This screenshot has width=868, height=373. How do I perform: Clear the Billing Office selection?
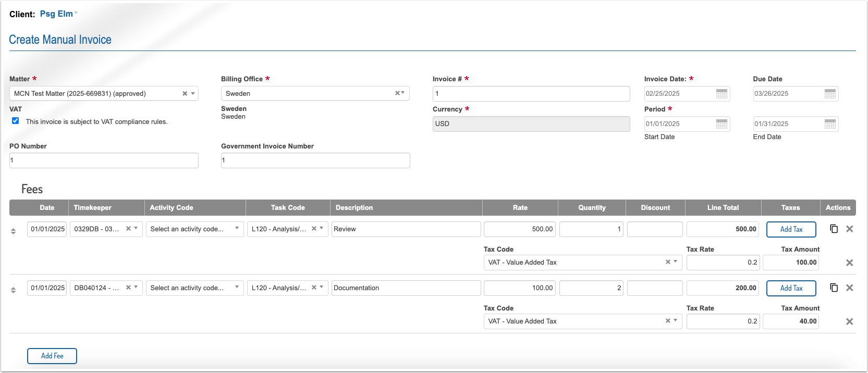pos(397,93)
